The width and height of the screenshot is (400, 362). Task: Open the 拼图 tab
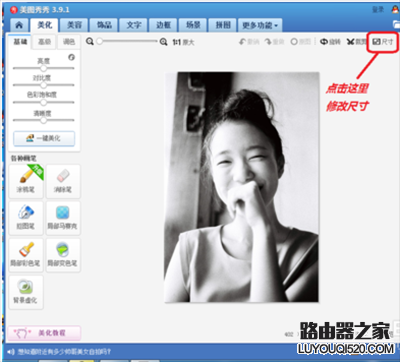tap(222, 25)
